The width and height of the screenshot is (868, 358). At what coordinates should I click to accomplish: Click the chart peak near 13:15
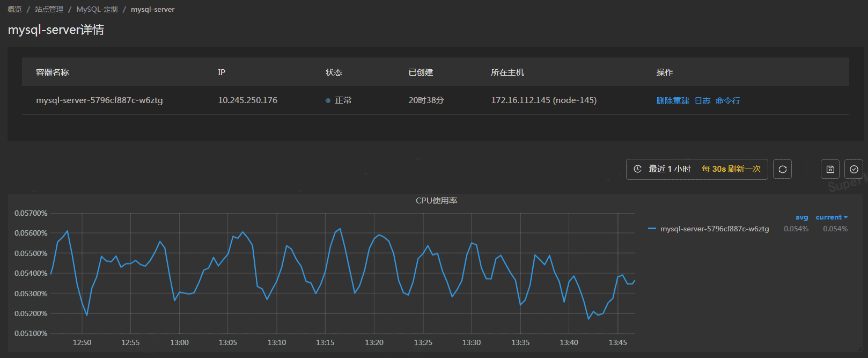(340, 229)
